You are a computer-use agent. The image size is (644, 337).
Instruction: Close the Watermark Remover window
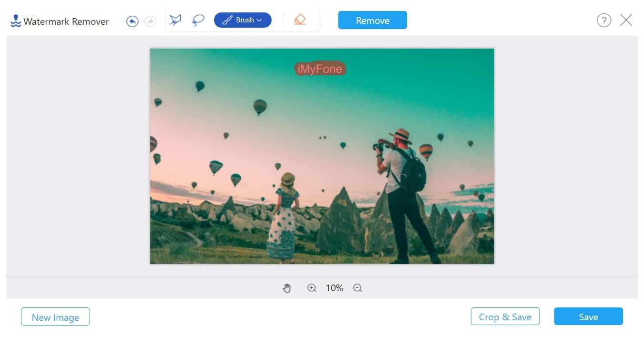pyautogui.click(x=626, y=20)
